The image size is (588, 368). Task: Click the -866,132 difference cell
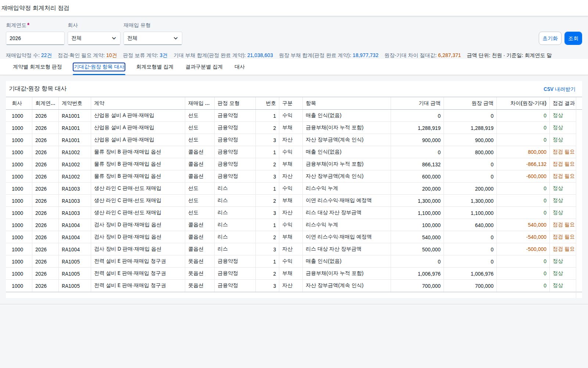(536, 164)
